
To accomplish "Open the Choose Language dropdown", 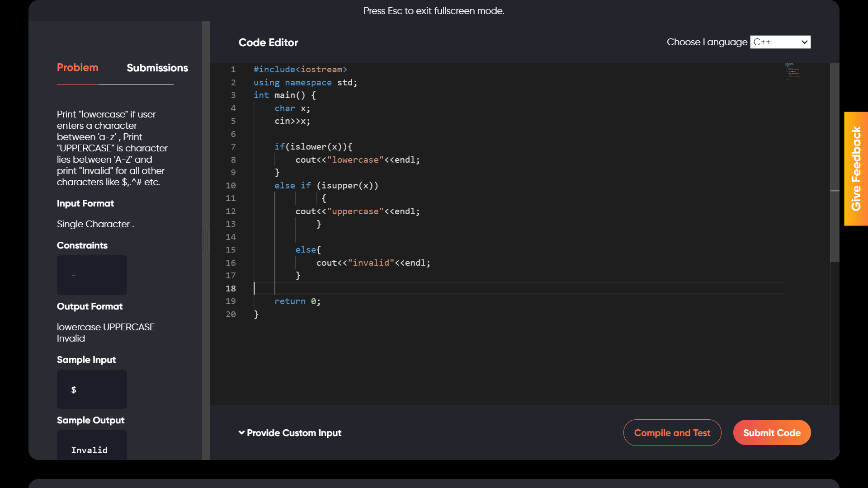I will tap(780, 42).
